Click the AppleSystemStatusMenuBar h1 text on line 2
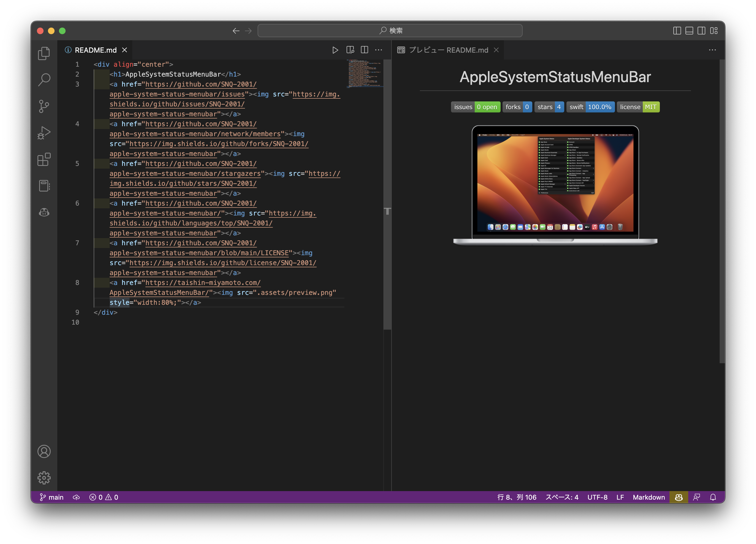 pyautogui.click(x=173, y=74)
